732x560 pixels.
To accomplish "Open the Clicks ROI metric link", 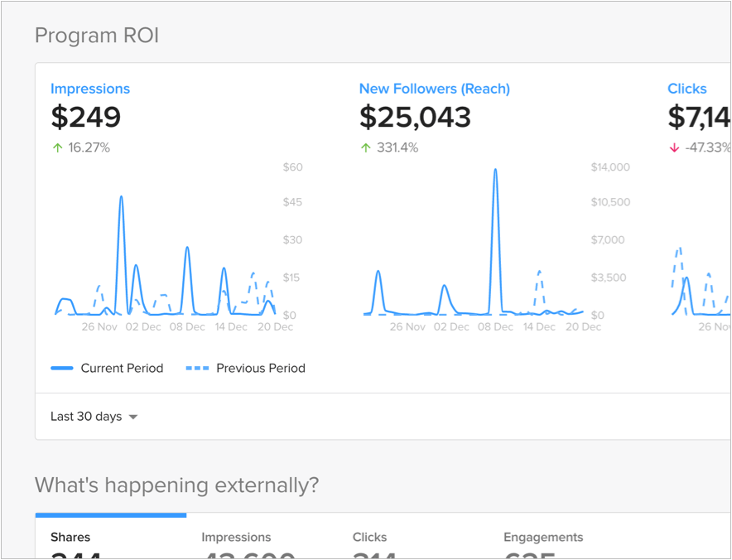I will [686, 89].
